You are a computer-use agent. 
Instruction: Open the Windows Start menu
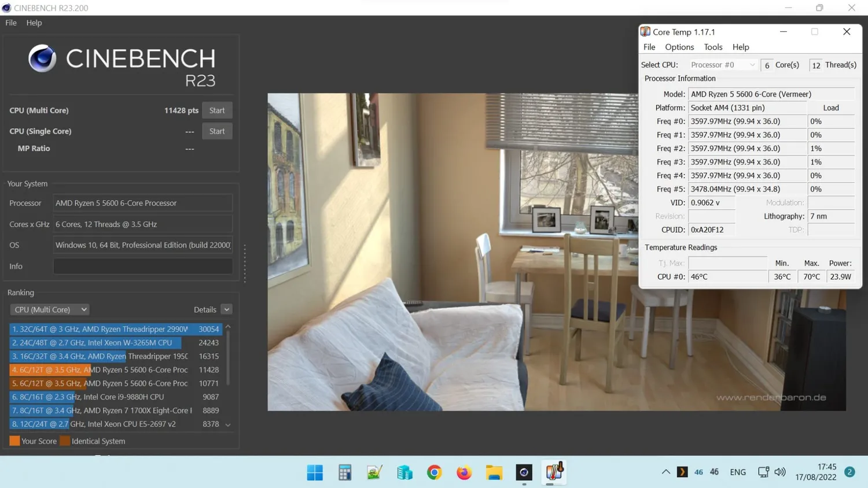click(315, 472)
